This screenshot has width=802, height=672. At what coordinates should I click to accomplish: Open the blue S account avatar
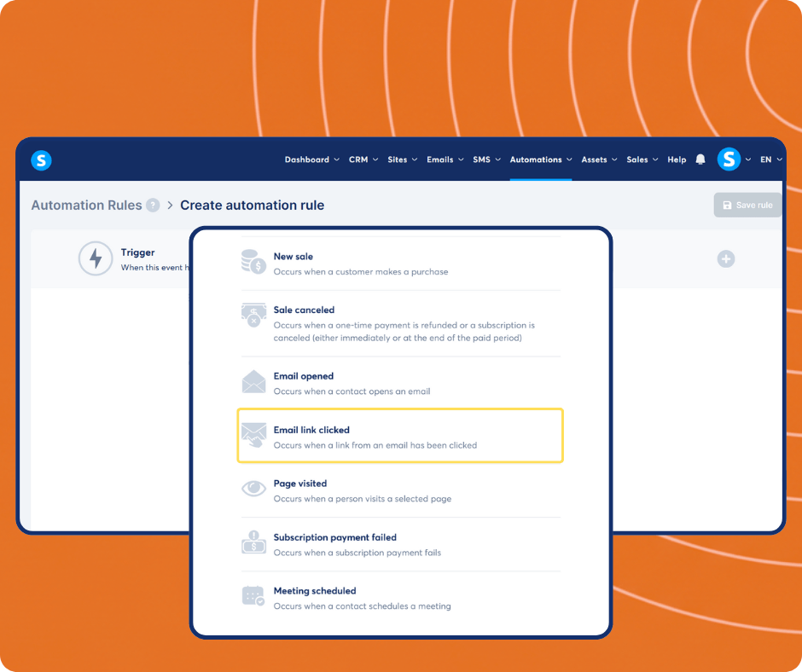click(x=729, y=159)
